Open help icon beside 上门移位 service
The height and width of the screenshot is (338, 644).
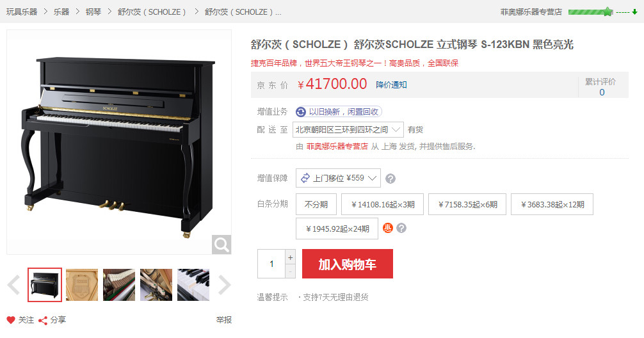pos(390,179)
